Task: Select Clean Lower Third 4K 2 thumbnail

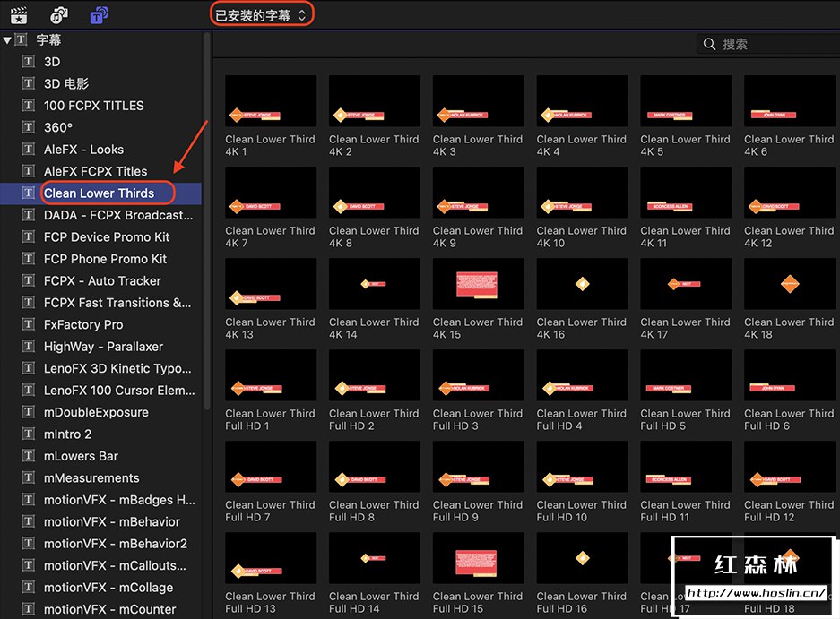Action: [x=375, y=100]
